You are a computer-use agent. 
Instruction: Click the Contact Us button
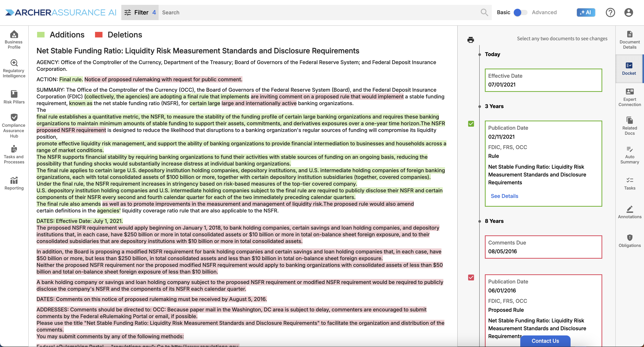pyautogui.click(x=545, y=341)
